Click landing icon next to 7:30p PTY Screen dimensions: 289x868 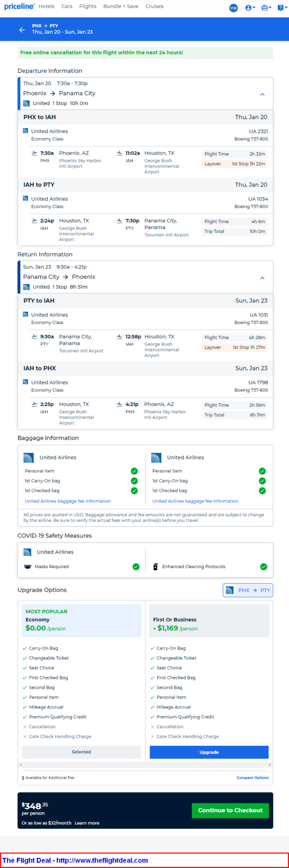[119, 221]
